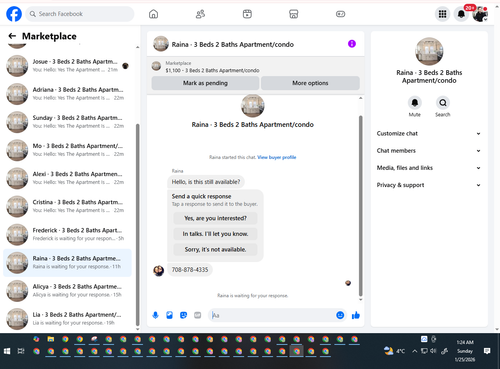
Task: Open the Adriana conversation
Action: click(x=68, y=94)
